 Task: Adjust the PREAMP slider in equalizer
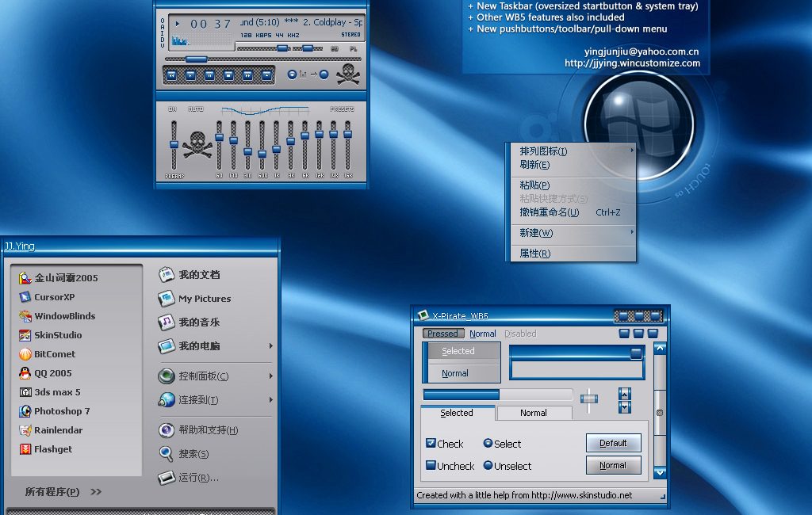coord(174,145)
